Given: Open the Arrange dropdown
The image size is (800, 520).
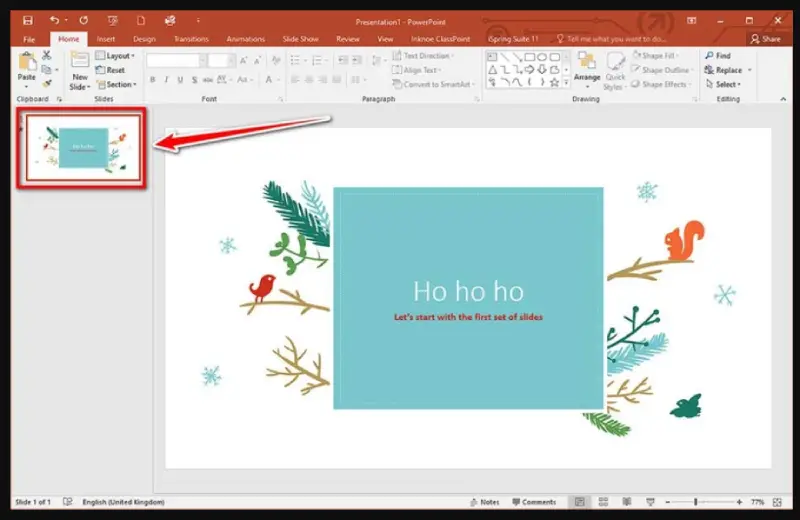Looking at the screenshot, I should coord(587,71).
